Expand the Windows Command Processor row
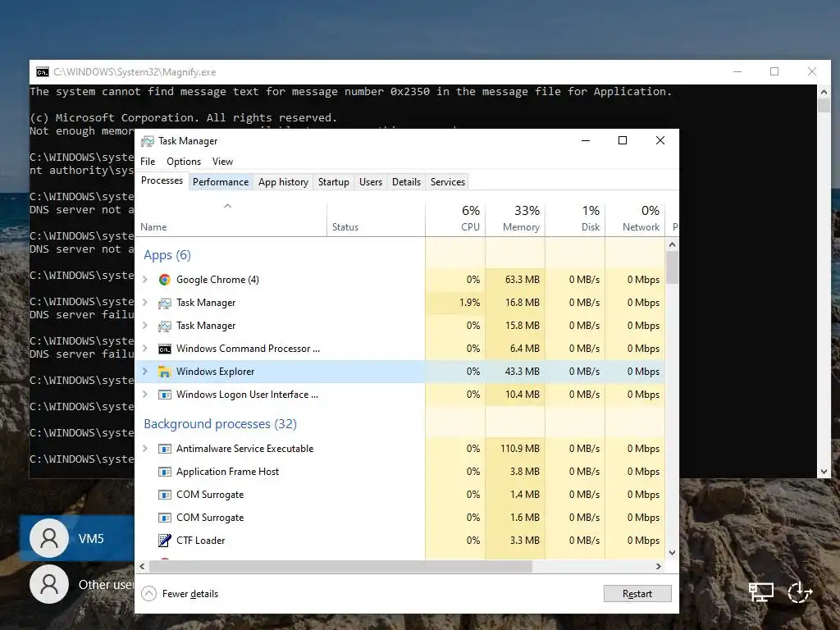This screenshot has height=630, width=840. click(144, 349)
